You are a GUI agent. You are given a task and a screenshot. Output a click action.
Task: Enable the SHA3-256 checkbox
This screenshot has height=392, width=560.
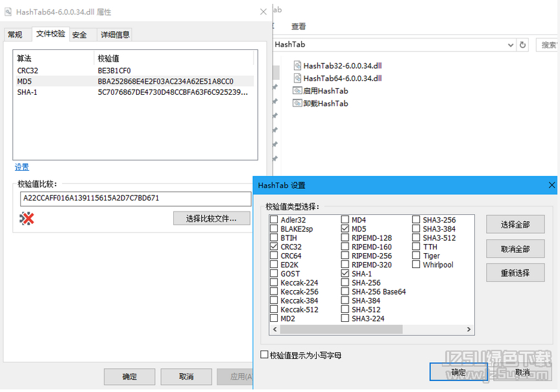[x=416, y=219]
